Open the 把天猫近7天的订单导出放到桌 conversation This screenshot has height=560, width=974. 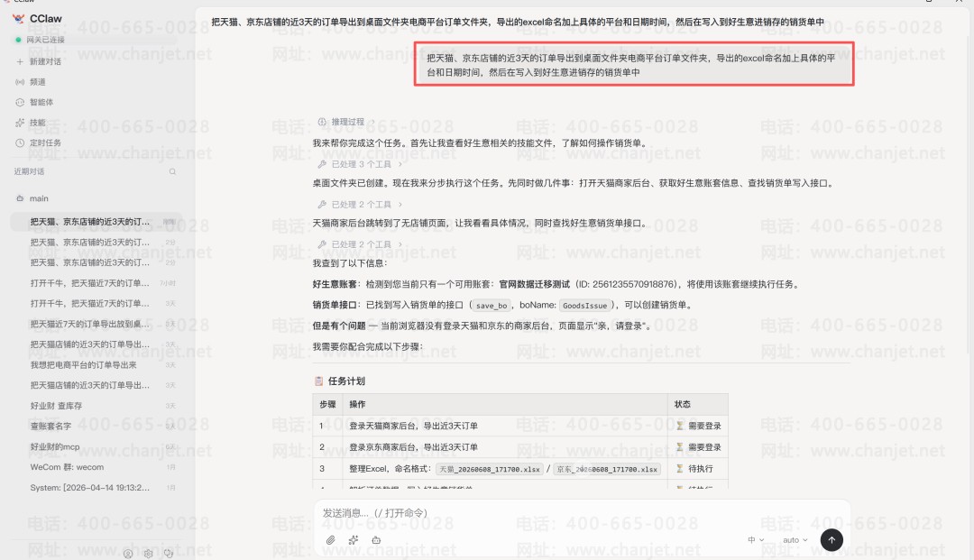point(96,324)
